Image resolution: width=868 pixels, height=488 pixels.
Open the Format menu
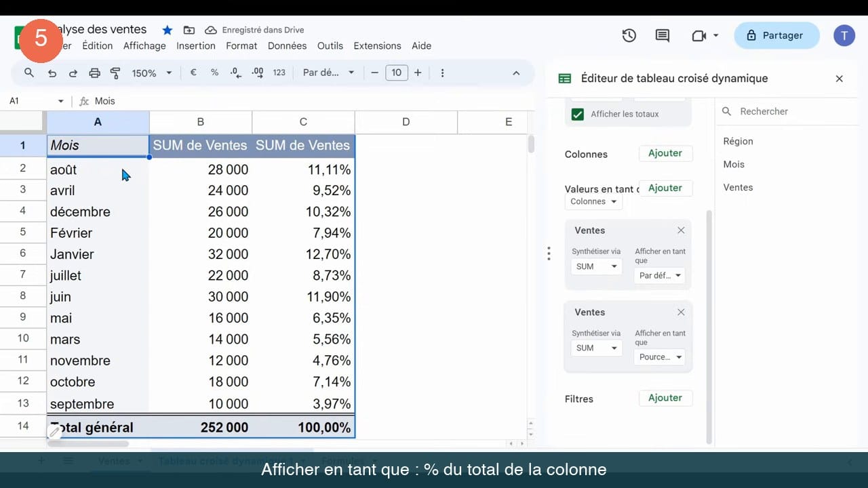241,45
